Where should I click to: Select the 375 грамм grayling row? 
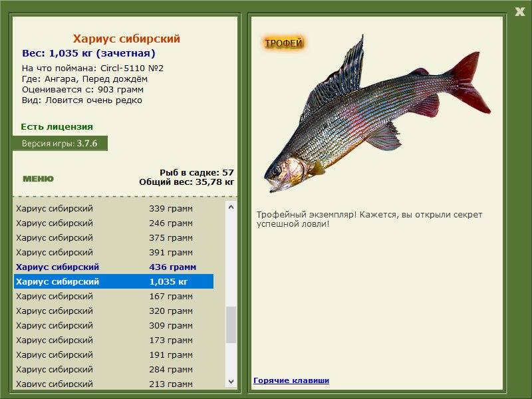114,238
